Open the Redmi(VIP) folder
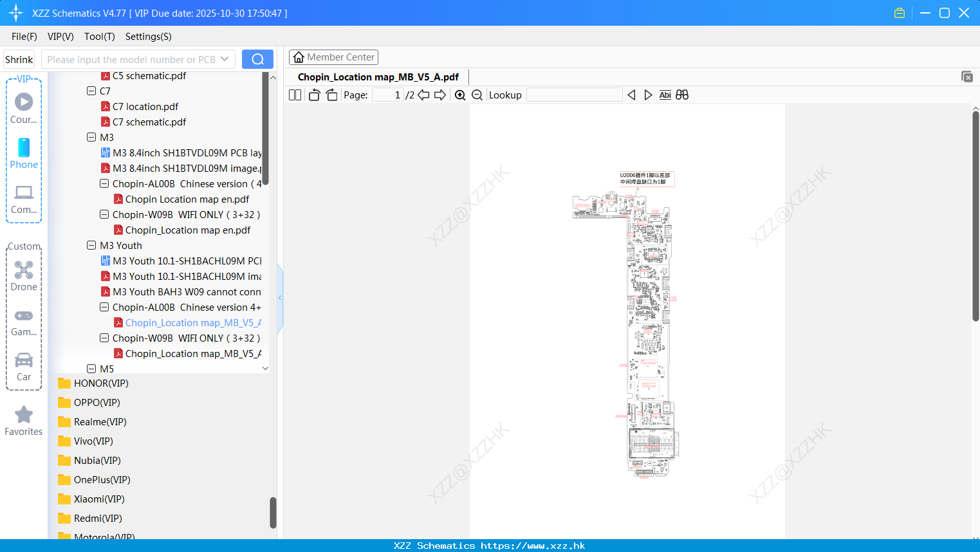Screen dimensions: 980x552 coord(89,518)
